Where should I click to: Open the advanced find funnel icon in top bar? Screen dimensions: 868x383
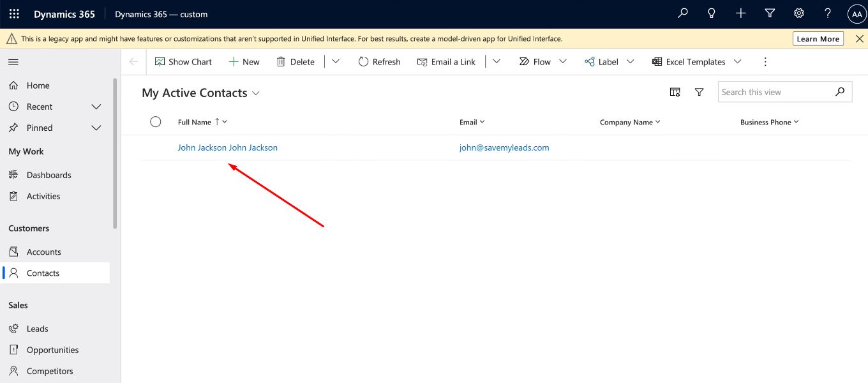pos(770,13)
